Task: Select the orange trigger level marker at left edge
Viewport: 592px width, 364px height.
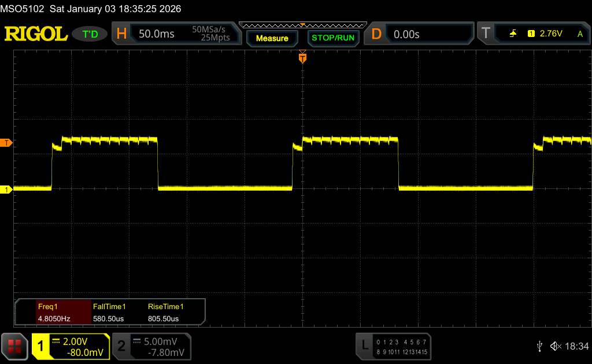Action: (6, 142)
